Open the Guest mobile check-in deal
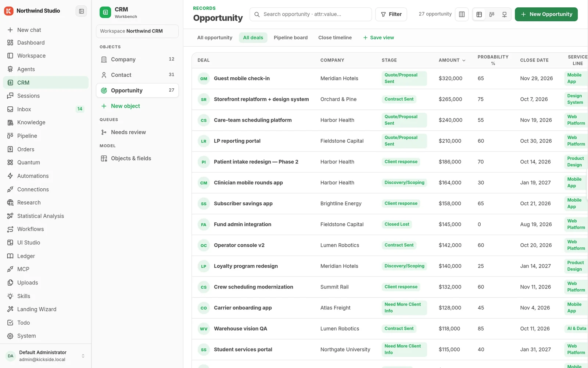Screen dimensions: 588x368 pos(242,78)
